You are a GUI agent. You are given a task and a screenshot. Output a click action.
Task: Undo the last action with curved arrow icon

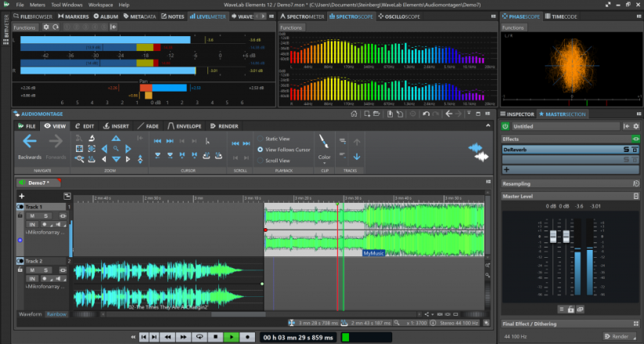click(x=426, y=114)
